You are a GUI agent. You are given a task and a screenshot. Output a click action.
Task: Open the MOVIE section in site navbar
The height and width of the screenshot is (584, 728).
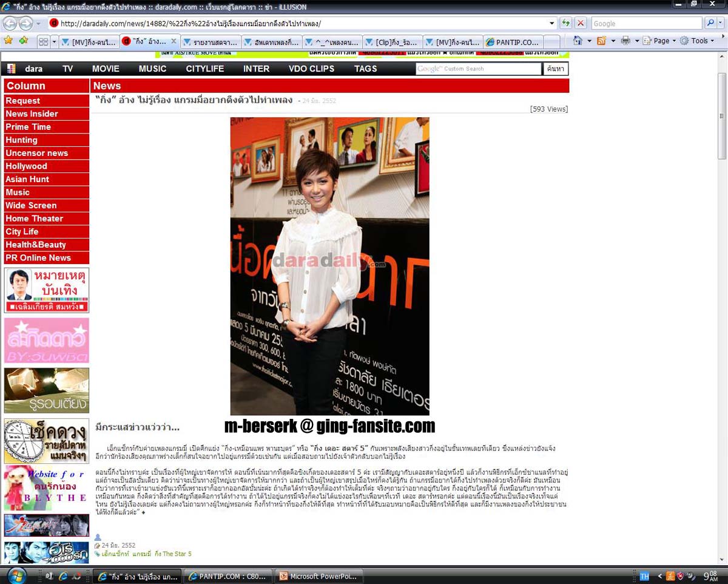(106, 69)
